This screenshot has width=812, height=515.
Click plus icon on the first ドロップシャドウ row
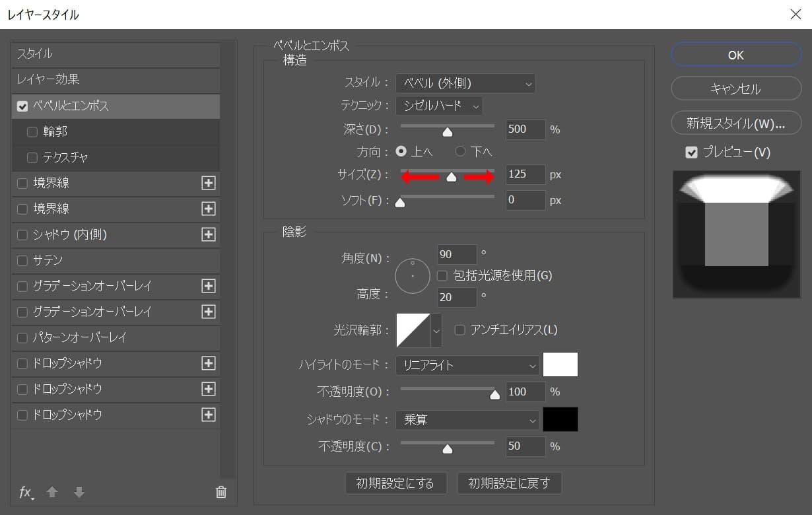209,363
